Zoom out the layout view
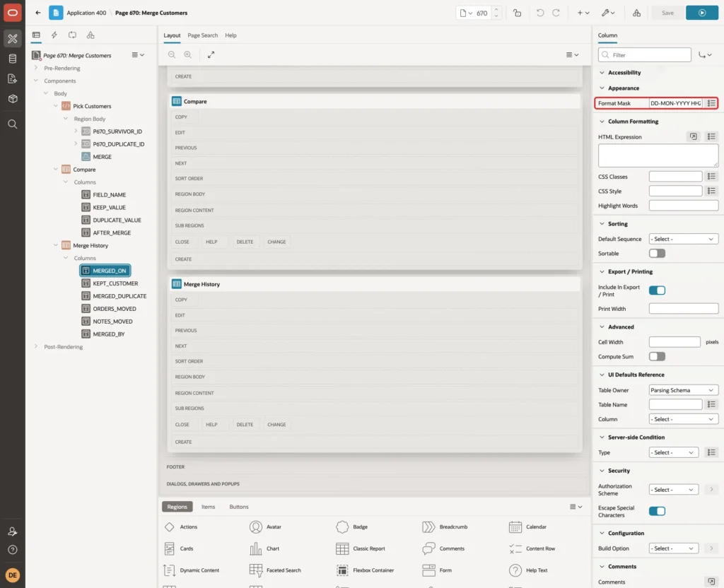 click(172, 54)
